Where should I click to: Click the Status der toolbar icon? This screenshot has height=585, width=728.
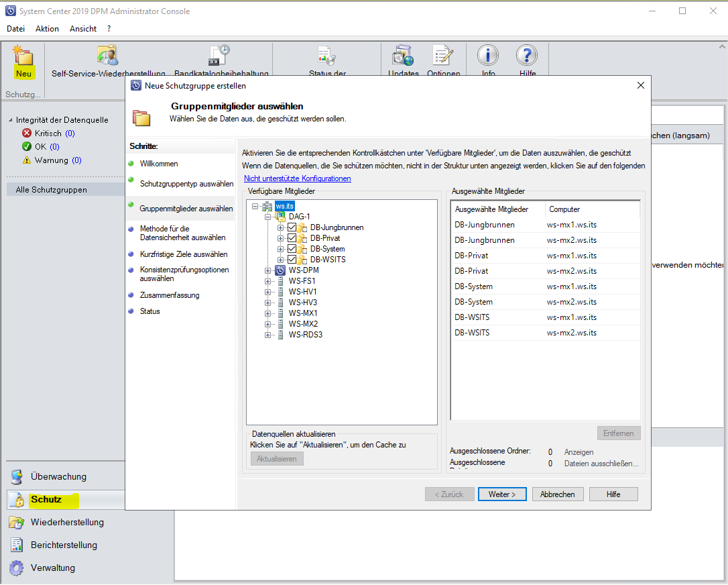click(327, 55)
